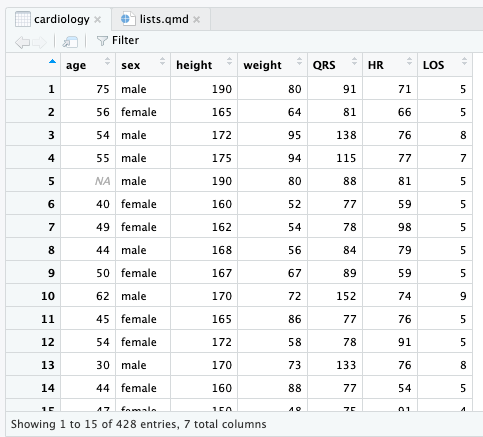This screenshot has width=483, height=437.
Task: Click the Filter funnel icon
Action: pos(102,41)
